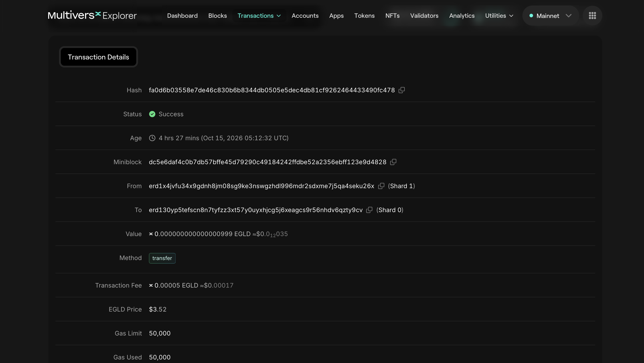The image size is (644, 363).
Task: Click the 0.00005 EGLD transaction fee
Action: pos(176,285)
